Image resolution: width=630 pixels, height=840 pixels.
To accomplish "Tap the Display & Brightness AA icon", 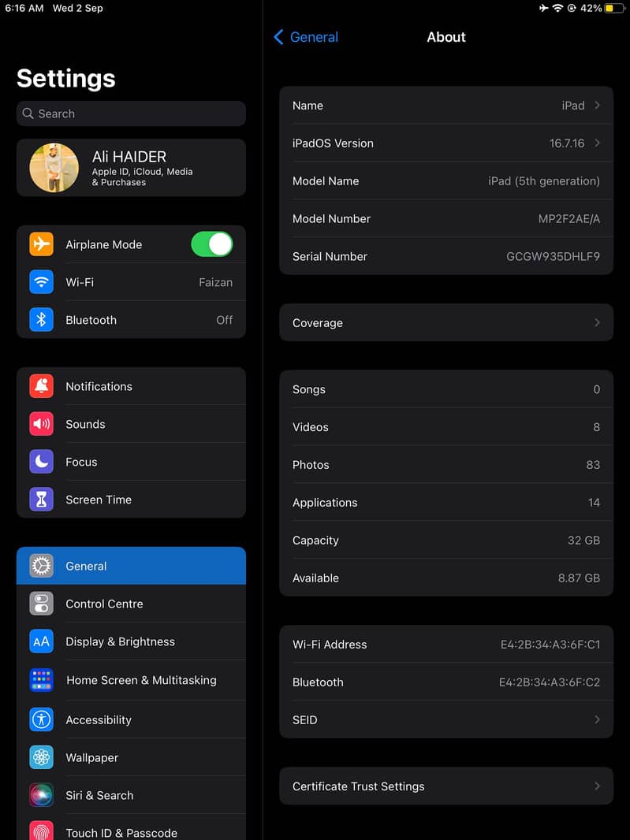I will [41, 641].
